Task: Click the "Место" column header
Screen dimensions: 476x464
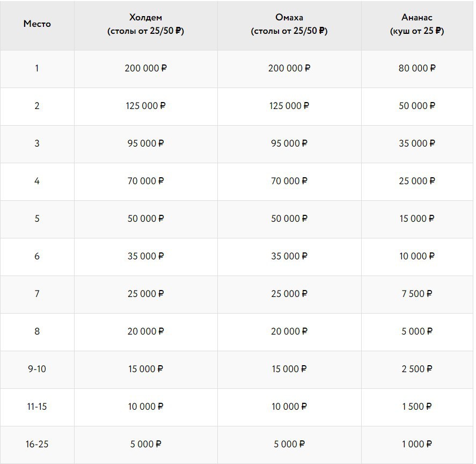Action: (x=37, y=24)
